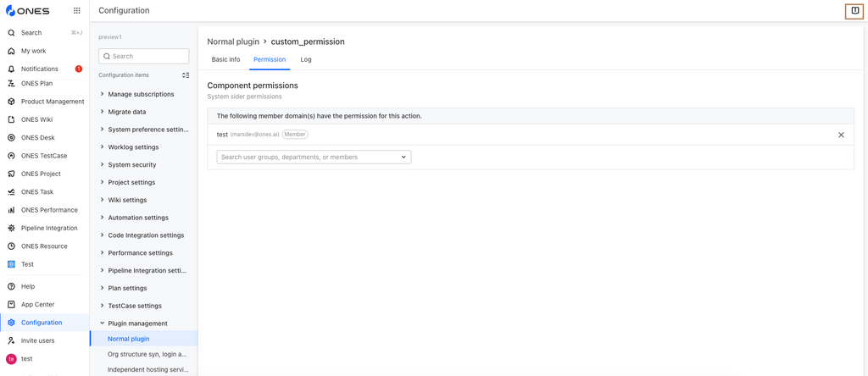Click the Configuration gear icon
The height and width of the screenshot is (376, 868).
(11, 323)
